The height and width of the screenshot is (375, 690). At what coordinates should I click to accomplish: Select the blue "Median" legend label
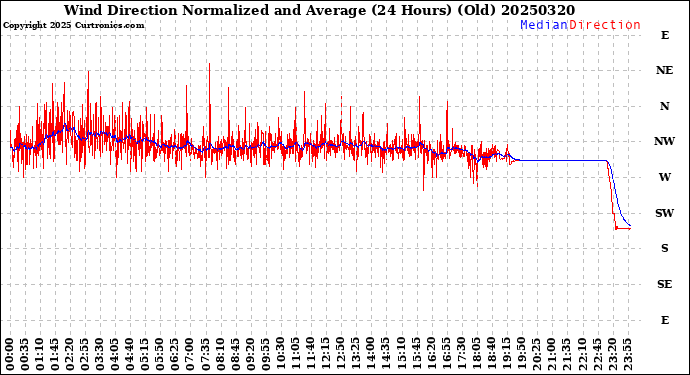point(544,25)
